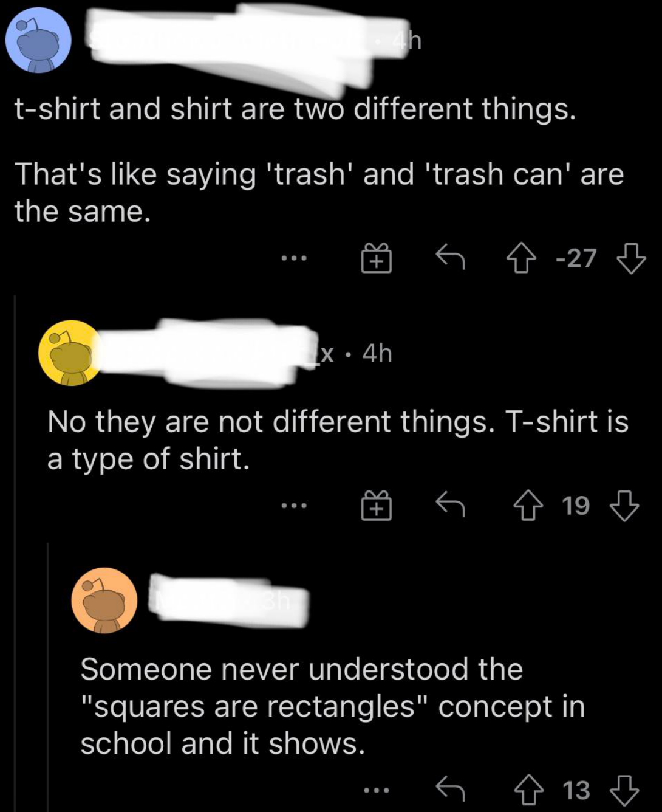This screenshot has width=662, height=812.
Task: Reply to the 'trash can' comment
Action: point(451,258)
